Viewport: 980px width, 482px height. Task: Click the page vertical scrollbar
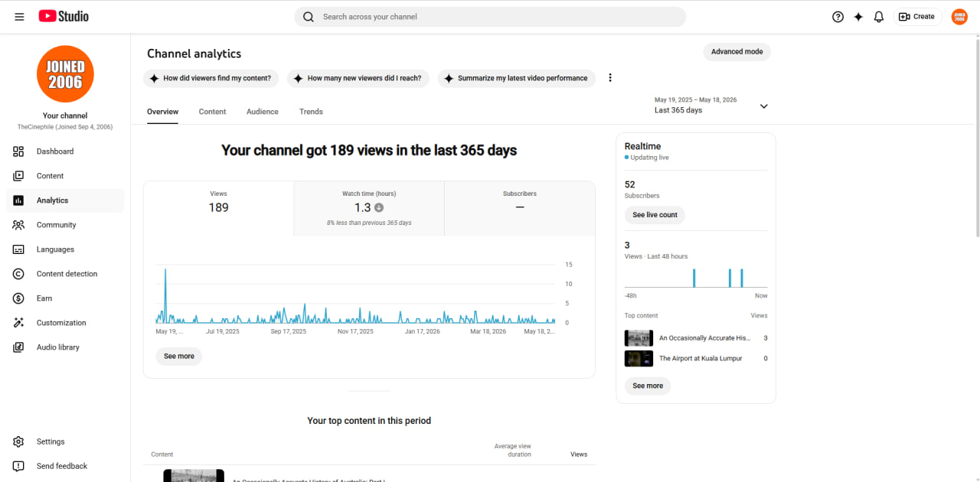pyautogui.click(x=976, y=138)
